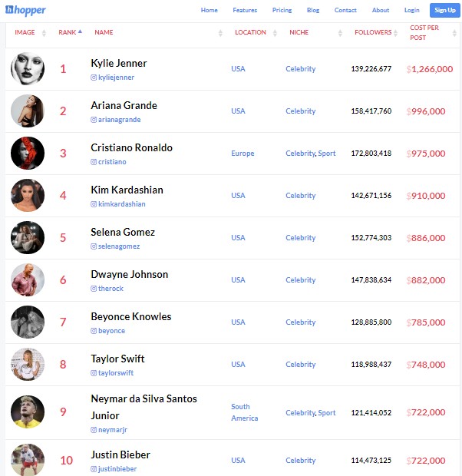
Task: Click the Sign Up button
Action: coord(444,10)
